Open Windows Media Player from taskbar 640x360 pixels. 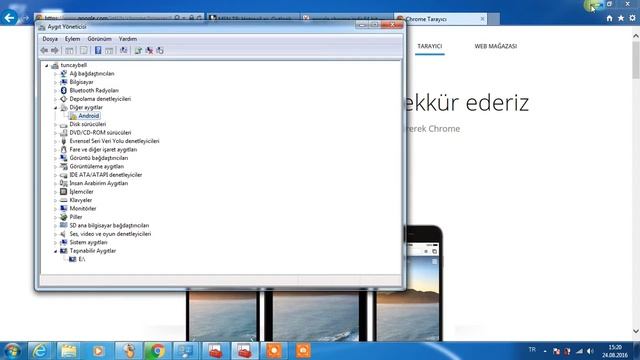click(98, 351)
